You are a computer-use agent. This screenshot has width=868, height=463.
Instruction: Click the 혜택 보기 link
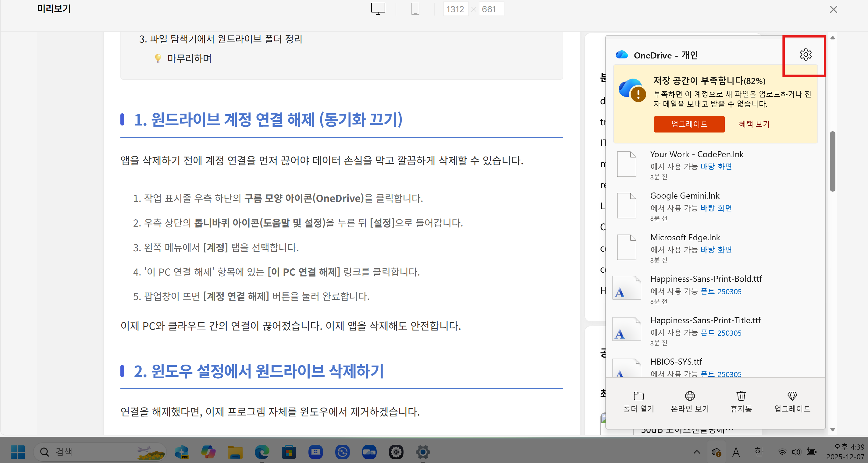point(754,124)
